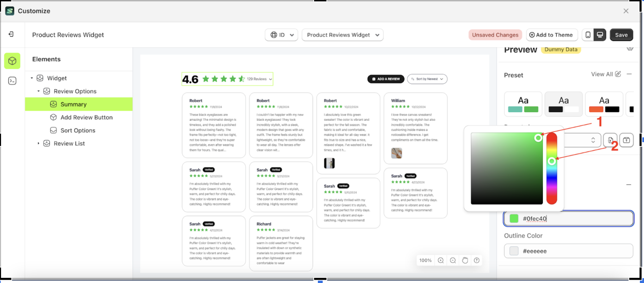Click the Save button

click(621, 35)
